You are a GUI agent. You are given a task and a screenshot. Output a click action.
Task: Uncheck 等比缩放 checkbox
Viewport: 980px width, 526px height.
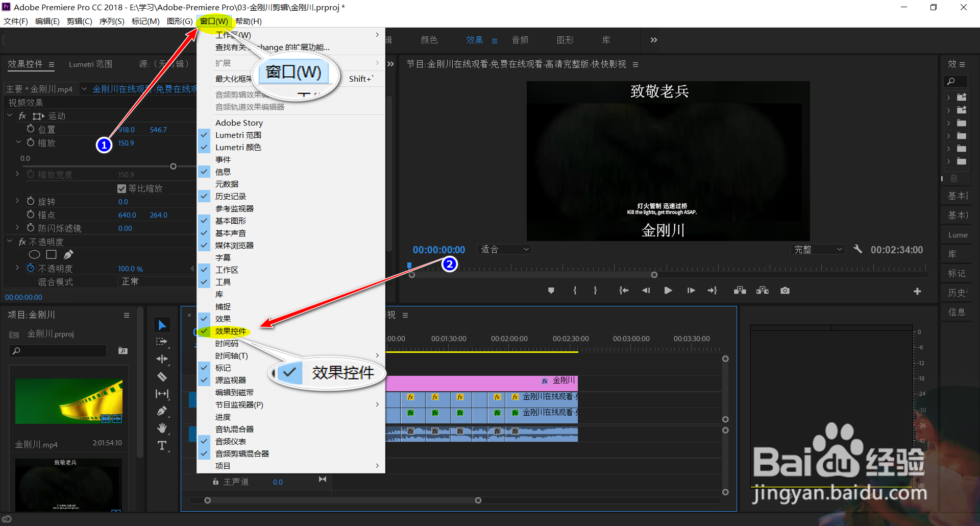[x=121, y=188]
